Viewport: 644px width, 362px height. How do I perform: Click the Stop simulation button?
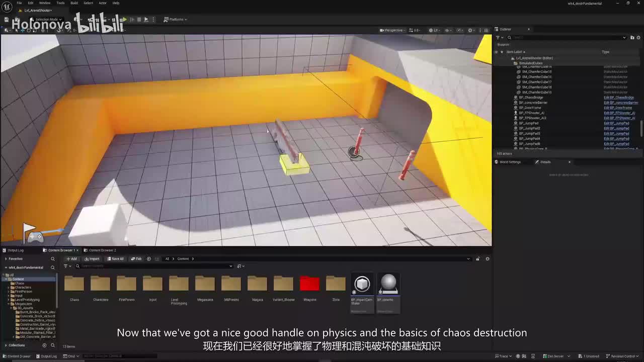pyautogui.click(x=139, y=20)
